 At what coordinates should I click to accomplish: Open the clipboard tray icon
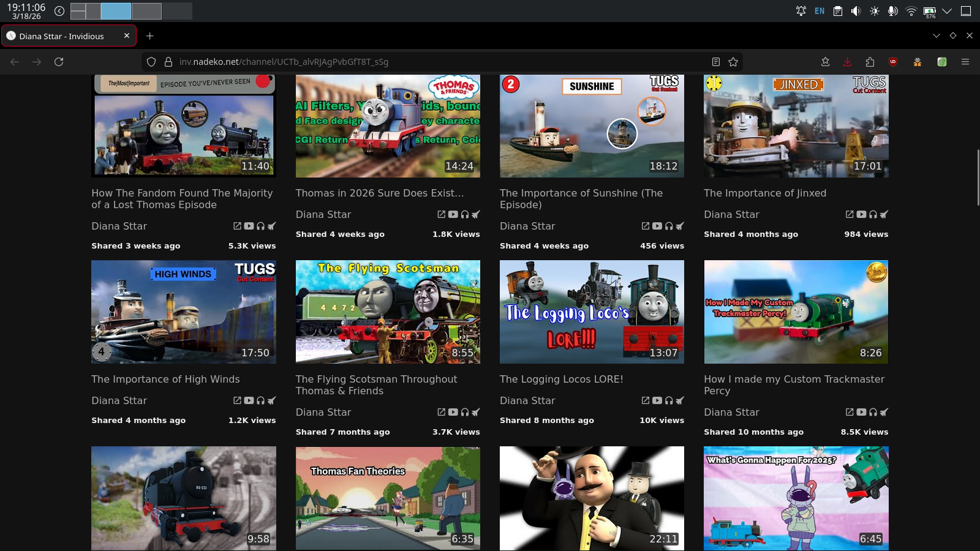(x=838, y=11)
